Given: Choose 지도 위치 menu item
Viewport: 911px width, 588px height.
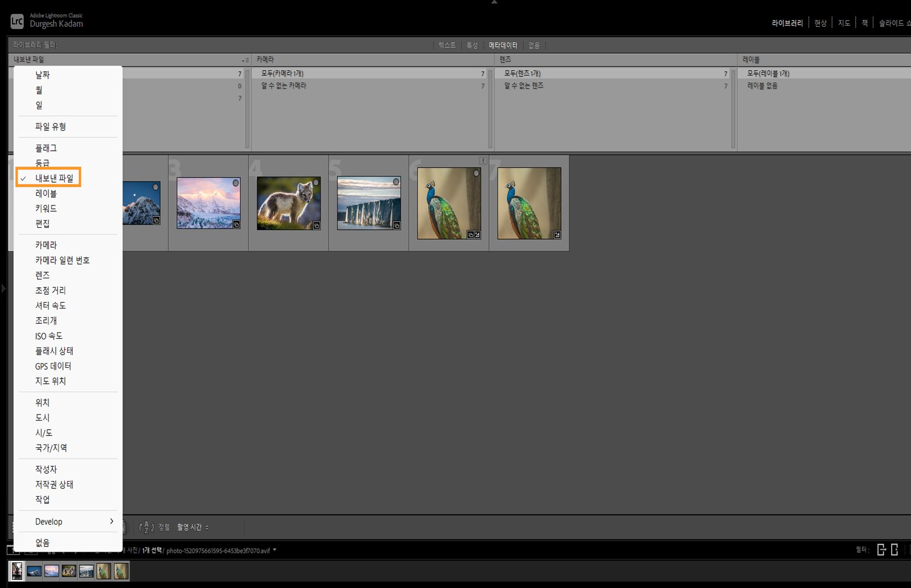Looking at the screenshot, I should click(x=68, y=381).
